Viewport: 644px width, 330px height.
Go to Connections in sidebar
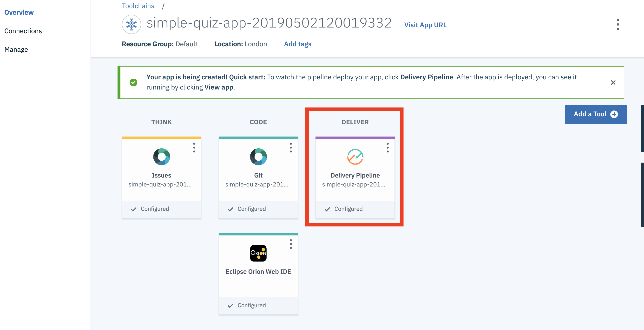23,31
